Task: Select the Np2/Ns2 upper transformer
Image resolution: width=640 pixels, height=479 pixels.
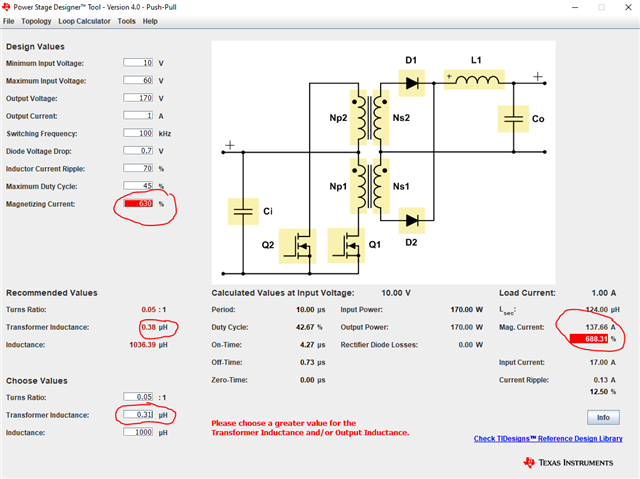Action: [x=369, y=118]
